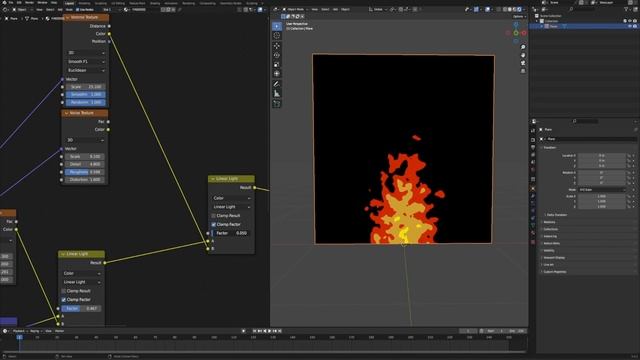Select the Add Cube tool
This screenshot has width=640, height=360.
tap(277, 104)
